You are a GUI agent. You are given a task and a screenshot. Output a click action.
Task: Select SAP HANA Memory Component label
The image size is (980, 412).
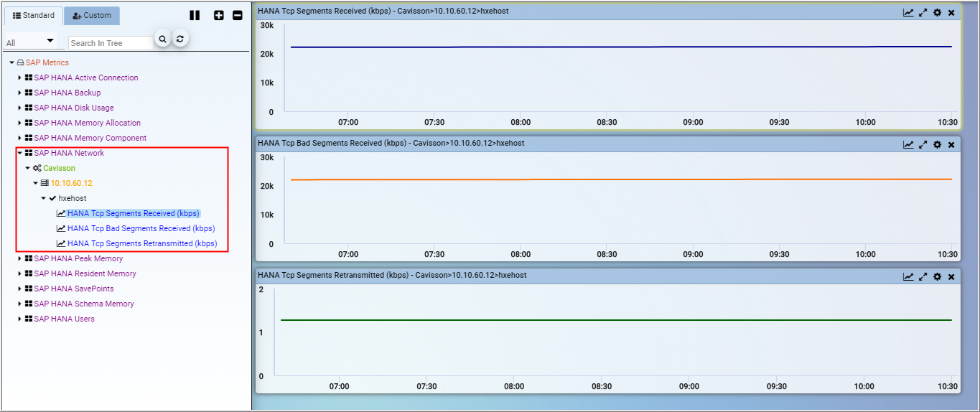click(90, 138)
